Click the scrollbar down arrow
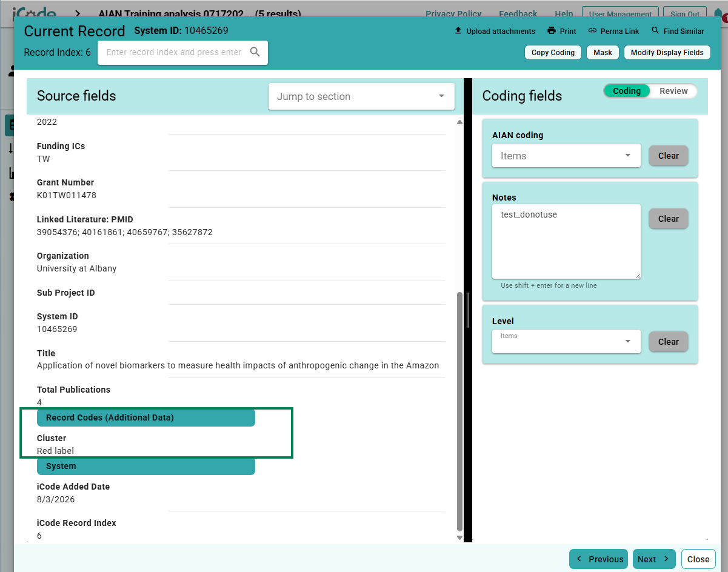 (459, 537)
